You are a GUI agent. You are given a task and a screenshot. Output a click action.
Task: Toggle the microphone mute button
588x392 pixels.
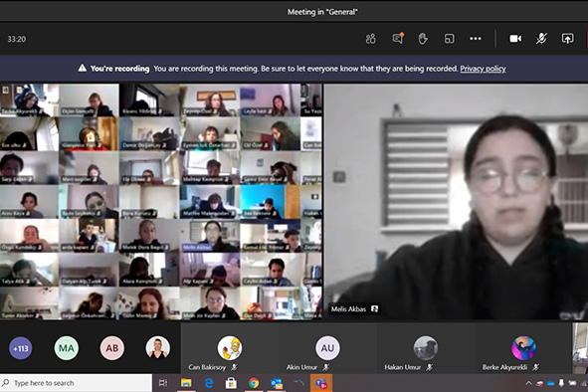[541, 39]
